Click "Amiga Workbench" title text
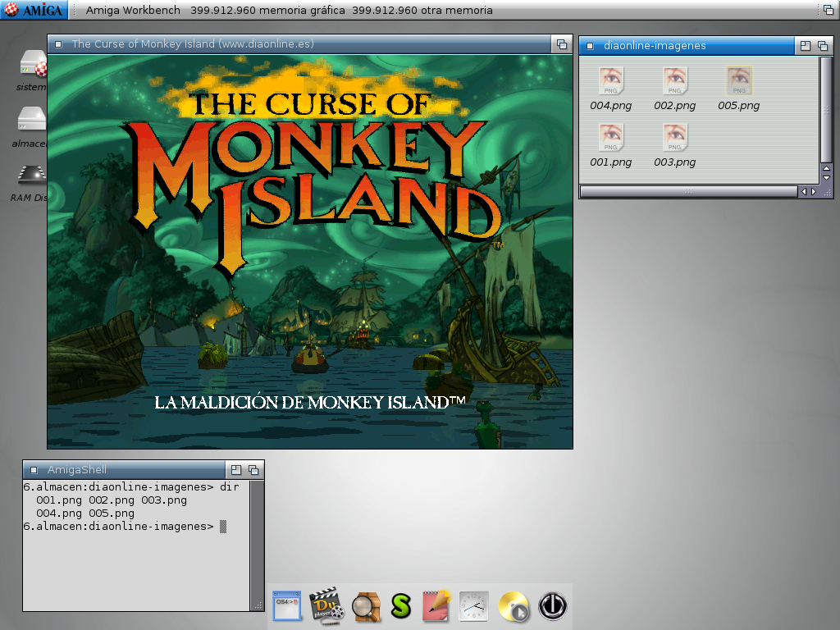 point(133,10)
